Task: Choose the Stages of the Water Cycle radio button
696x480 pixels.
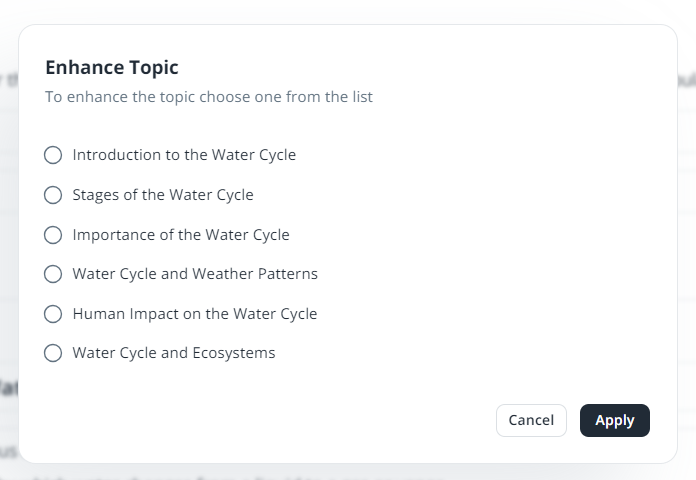Action: [x=53, y=195]
